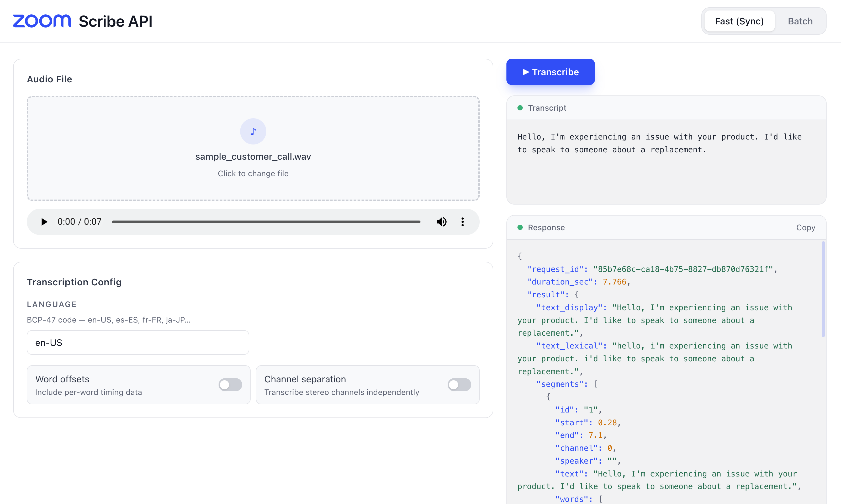Click the green status dot beside Transcript
This screenshot has width=841, height=504.
[x=520, y=108]
